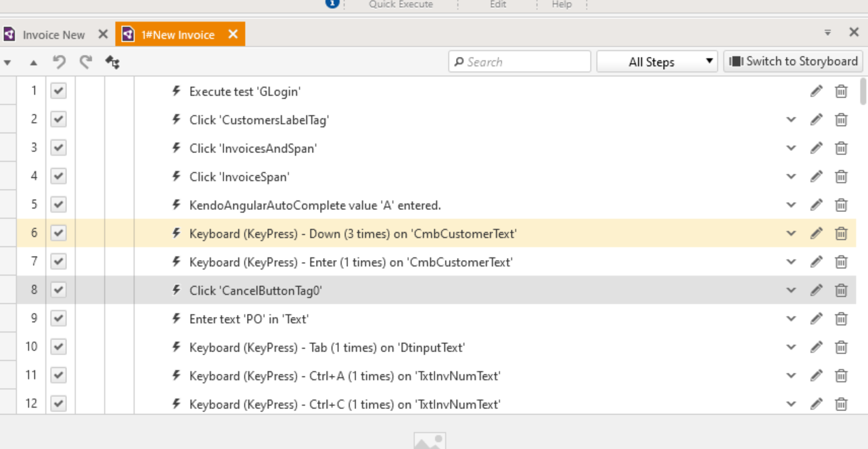The height and width of the screenshot is (449, 868).
Task: Click the redo arrow icon in toolbar
Action: 85,62
